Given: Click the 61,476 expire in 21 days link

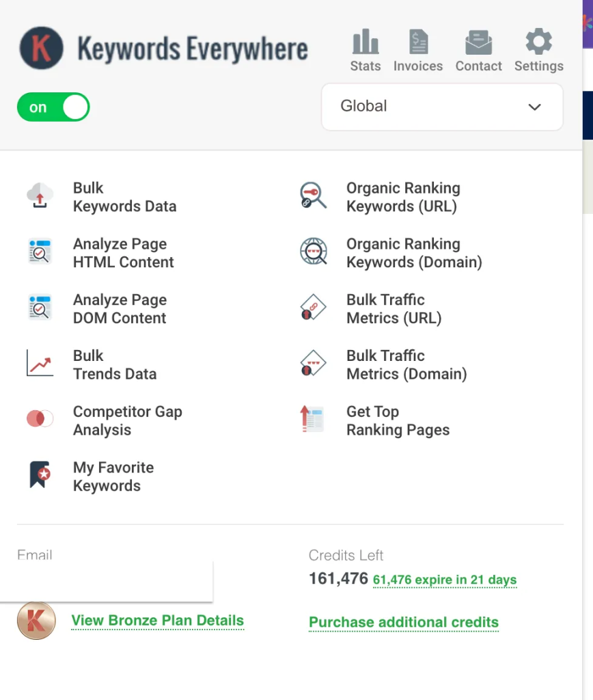Looking at the screenshot, I should (444, 580).
